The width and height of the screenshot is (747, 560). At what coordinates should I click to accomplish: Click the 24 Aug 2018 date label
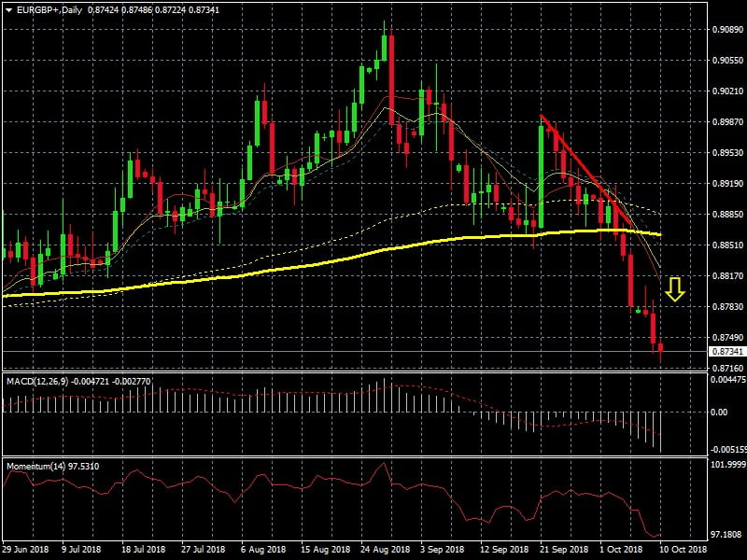(x=385, y=550)
